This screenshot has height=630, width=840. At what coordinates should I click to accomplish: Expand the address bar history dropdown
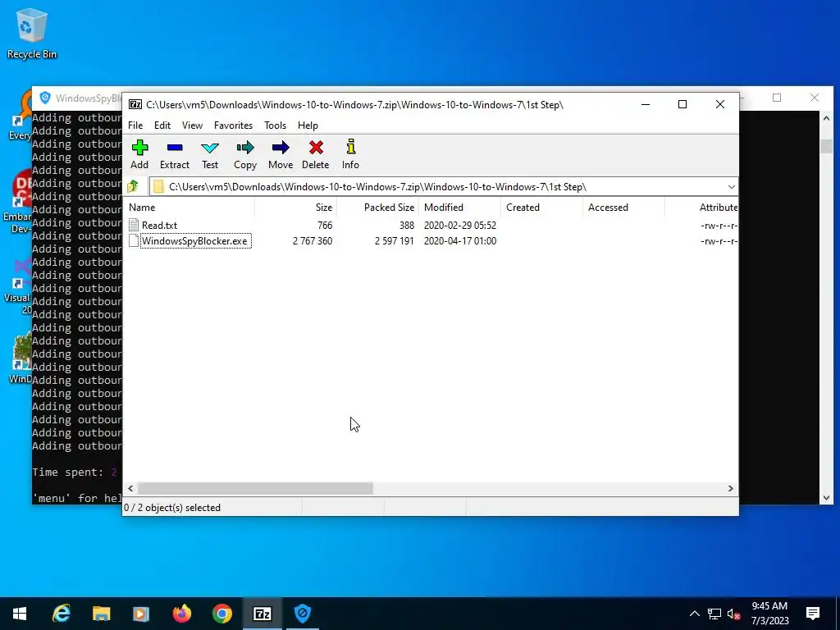point(731,186)
